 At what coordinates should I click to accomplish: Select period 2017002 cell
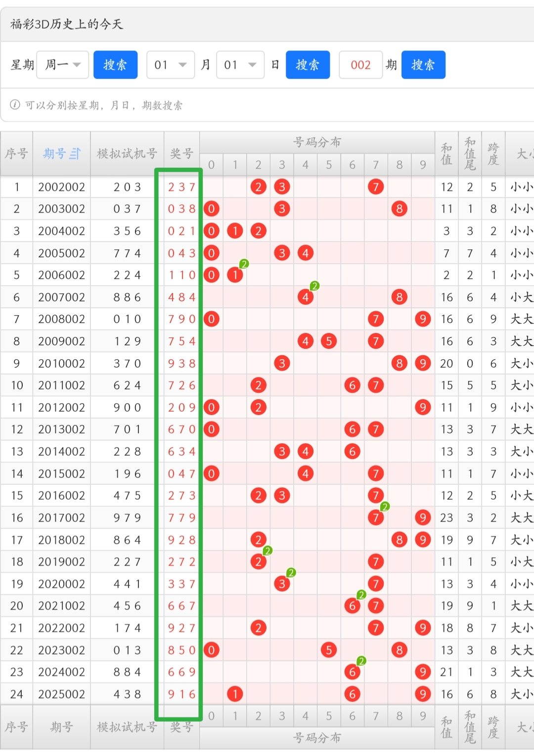[x=61, y=518]
